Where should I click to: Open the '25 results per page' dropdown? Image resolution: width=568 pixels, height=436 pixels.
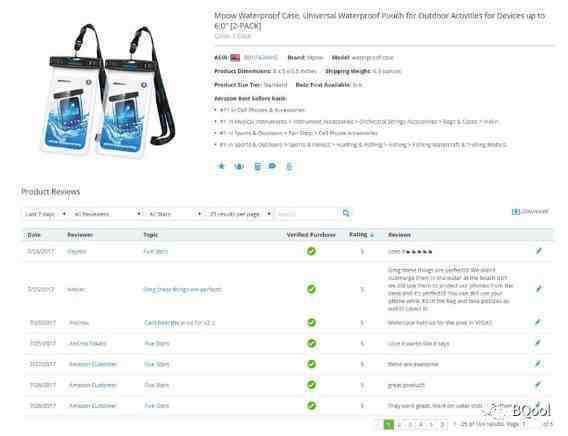(240, 214)
